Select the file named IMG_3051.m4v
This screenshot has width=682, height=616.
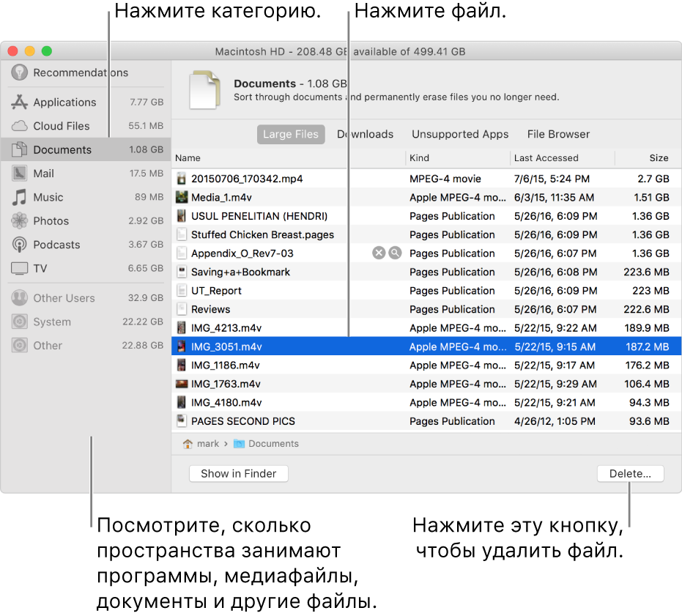coord(226,346)
